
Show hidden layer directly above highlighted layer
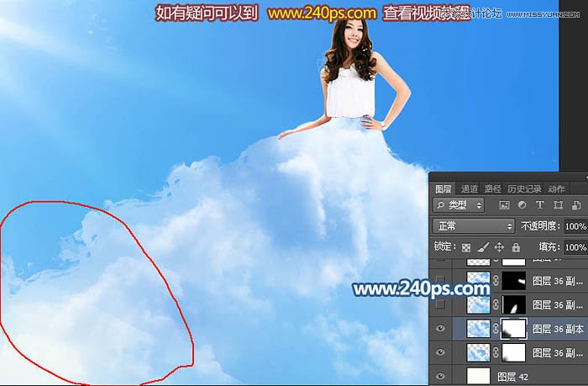coord(440,304)
